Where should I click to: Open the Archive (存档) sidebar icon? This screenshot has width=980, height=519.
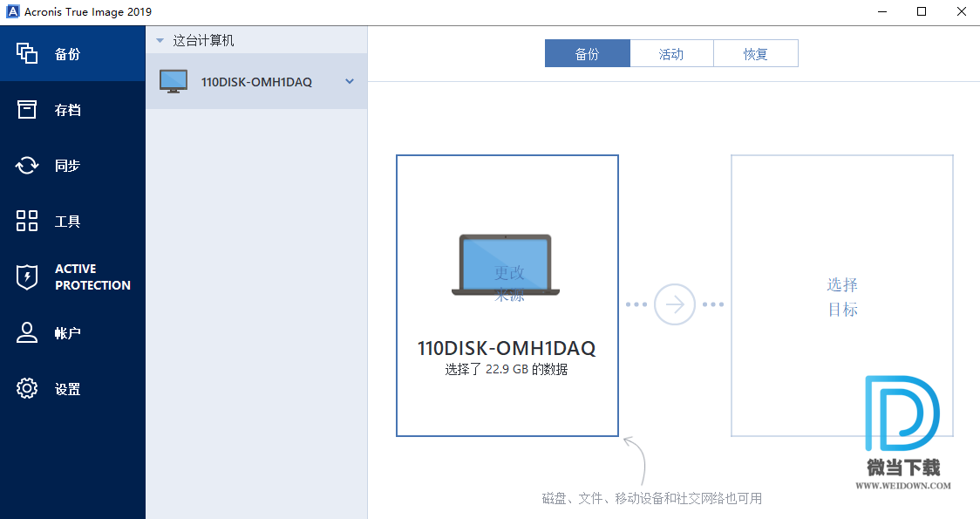pos(27,109)
